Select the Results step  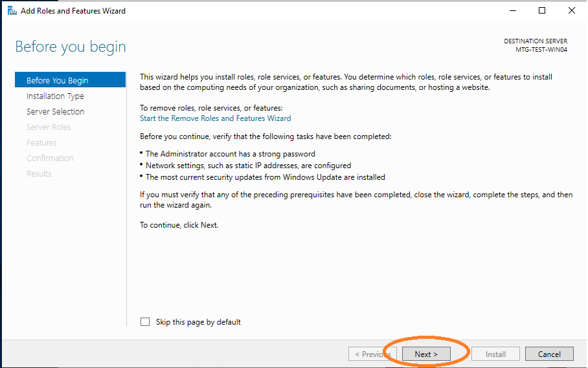tap(39, 173)
